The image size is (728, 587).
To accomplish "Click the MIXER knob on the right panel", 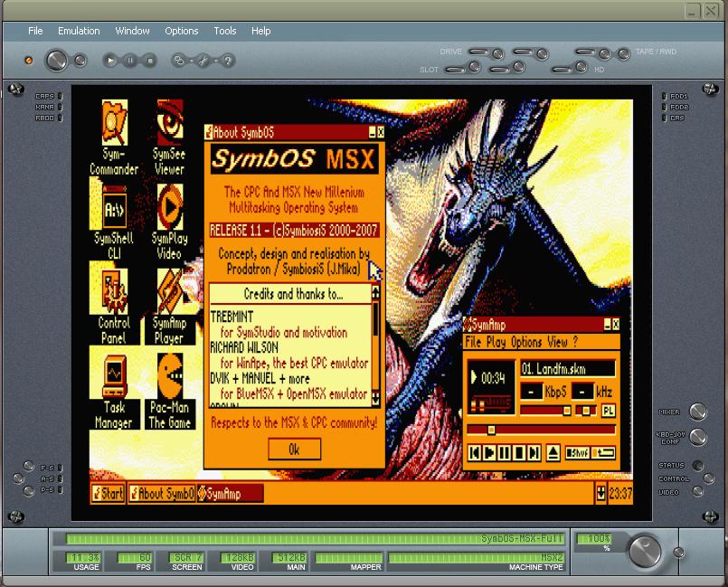I will [697, 412].
